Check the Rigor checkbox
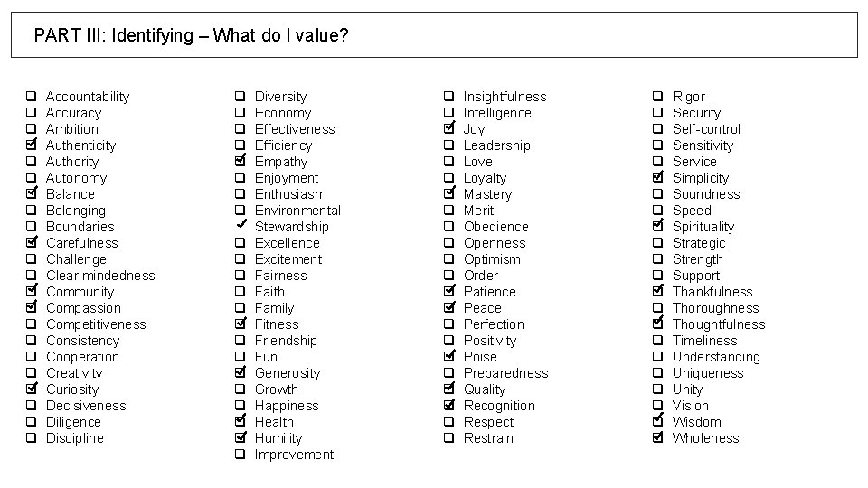This screenshot has width=868, height=488. pyautogui.click(x=657, y=97)
